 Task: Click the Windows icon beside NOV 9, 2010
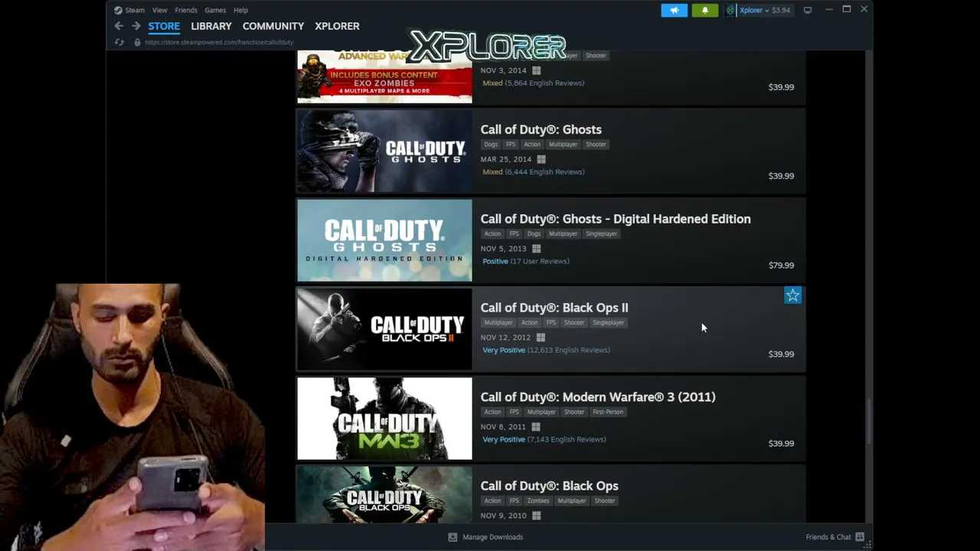click(536, 516)
